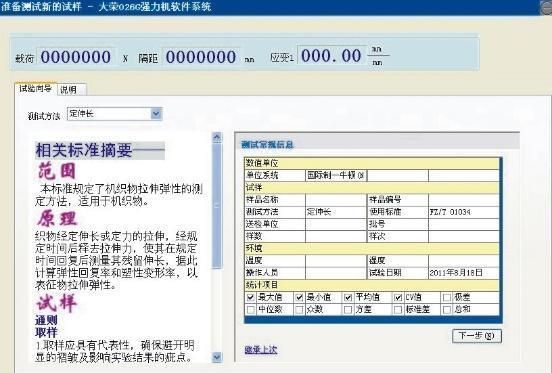Click the scroll-down arrow of standards summary
552x373 pixels.
tap(217, 357)
